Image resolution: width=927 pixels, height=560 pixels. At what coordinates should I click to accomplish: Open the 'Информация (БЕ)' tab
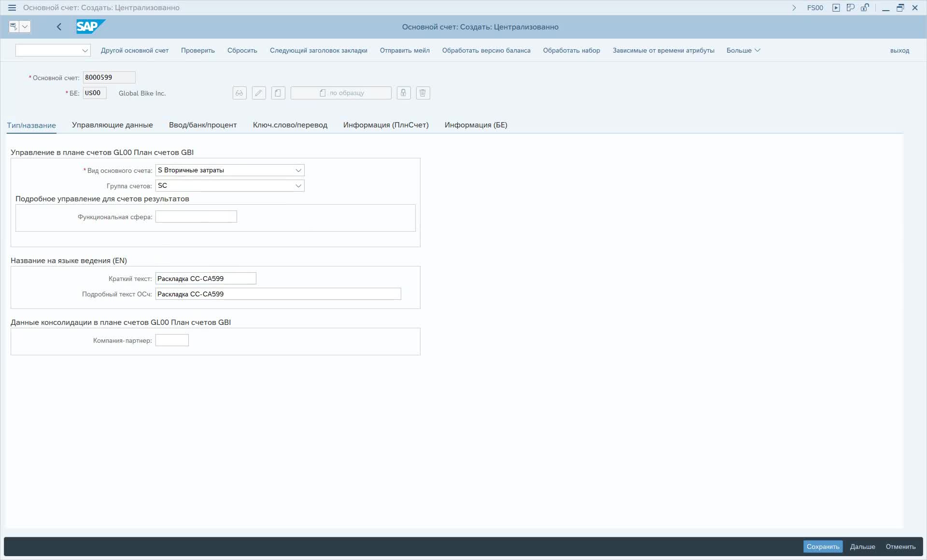[x=476, y=125]
